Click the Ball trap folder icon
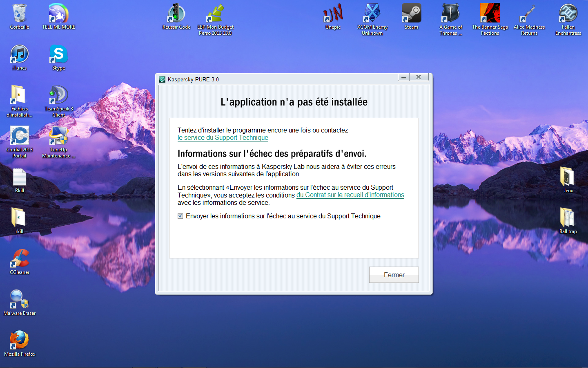The image size is (588, 368). click(x=568, y=221)
